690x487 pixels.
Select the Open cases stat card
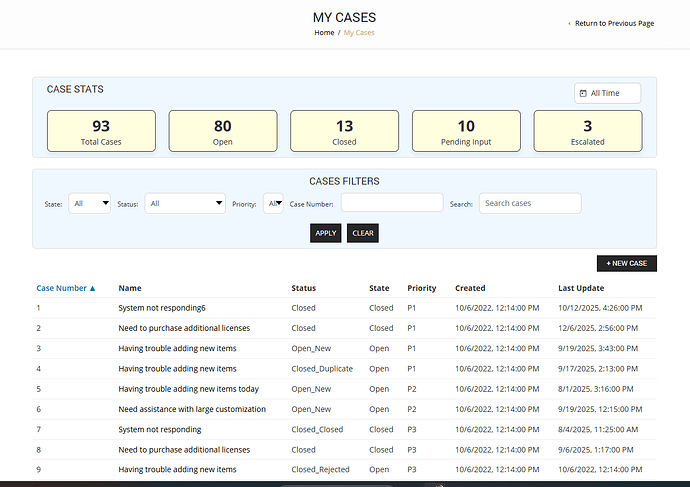(222, 131)
